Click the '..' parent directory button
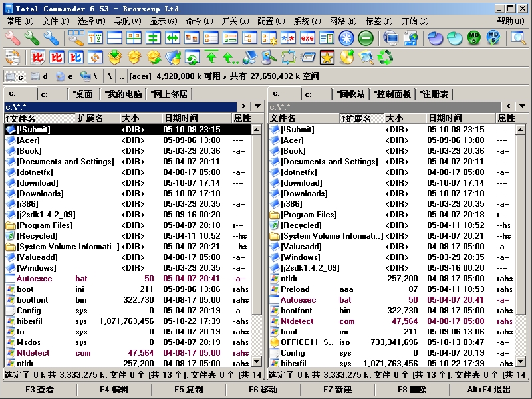532x399 pixels. (x=122, y=76)
